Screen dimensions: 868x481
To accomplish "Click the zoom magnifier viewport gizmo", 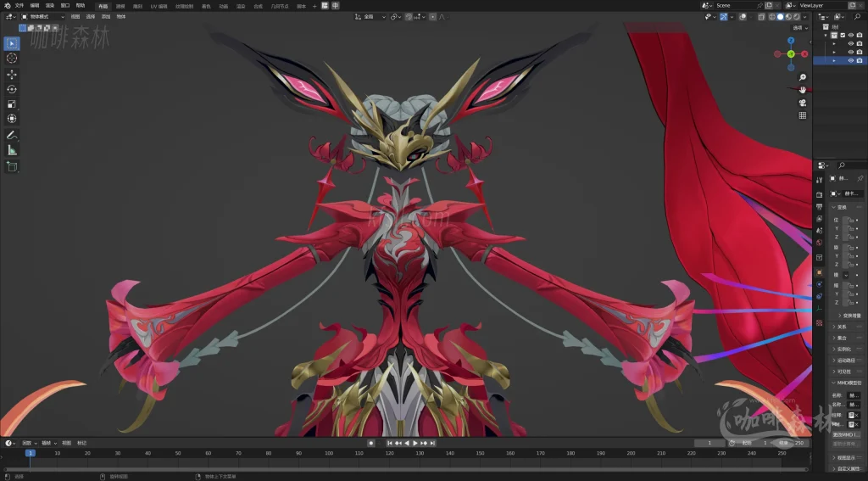I will (x=802, y=77).
